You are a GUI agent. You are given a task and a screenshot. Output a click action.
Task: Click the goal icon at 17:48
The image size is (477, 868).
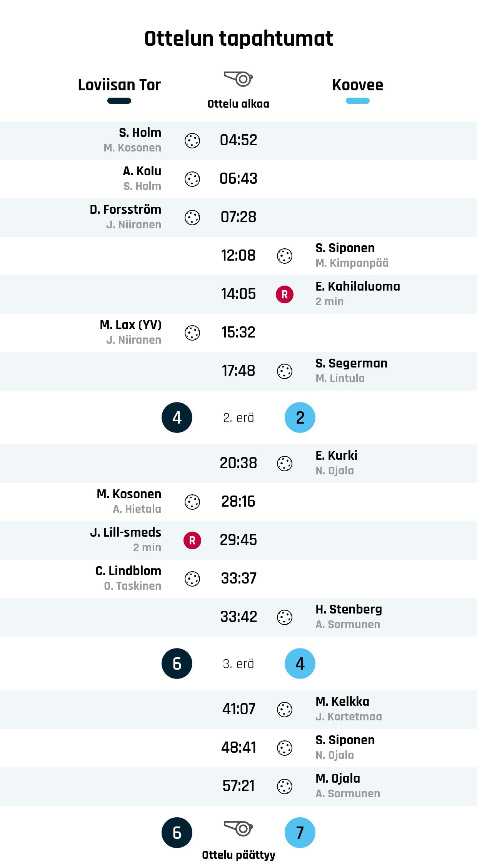(285, 371)
